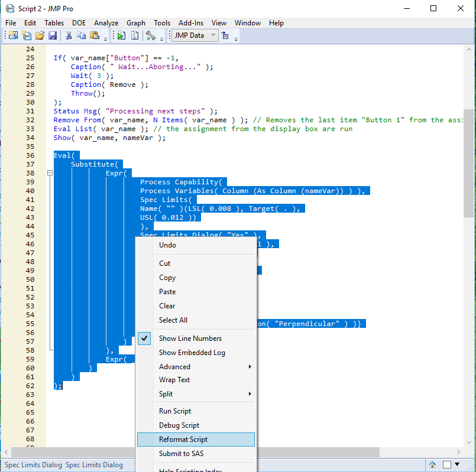The height and width of the screenshot is (472, 476).
Task: Open the file toolbar overflow arrow
Action: 105,39
